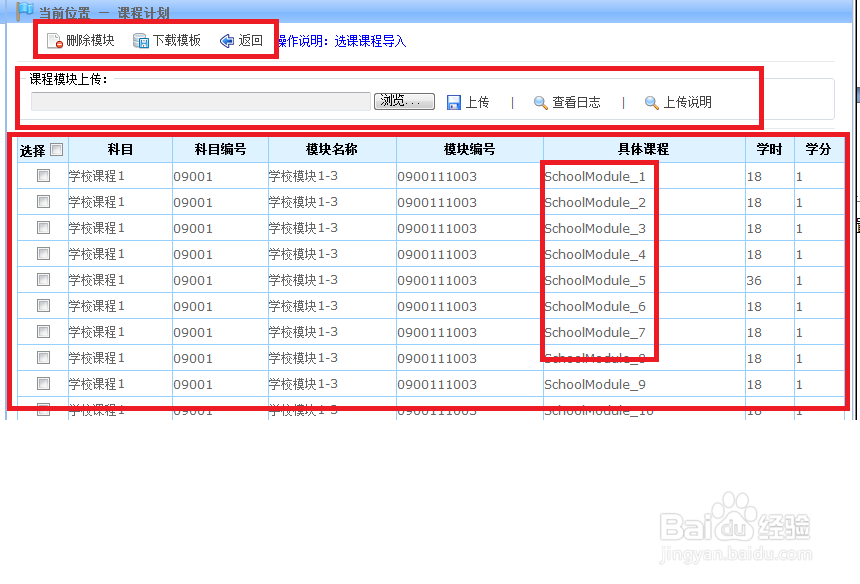Click the file upload input field
The width and height of the screenshot is (860, 584).
(200, 101)
